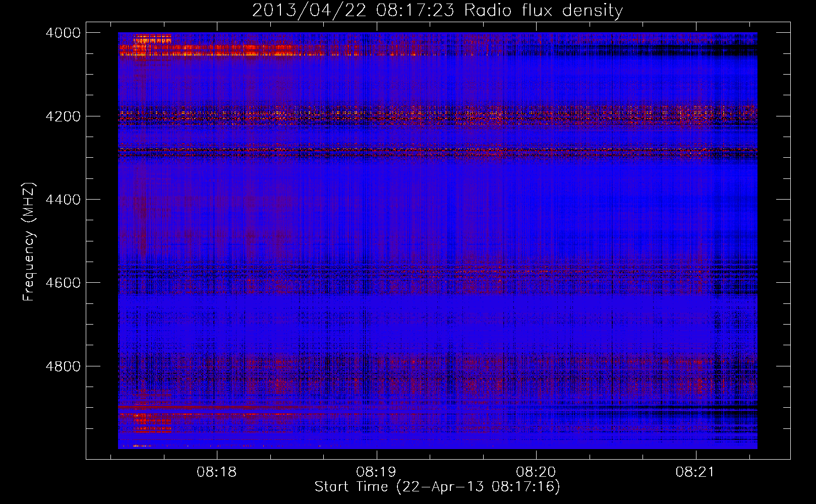
Task: Click the plot title "Radio flux density"
Action: pos(544,11)
